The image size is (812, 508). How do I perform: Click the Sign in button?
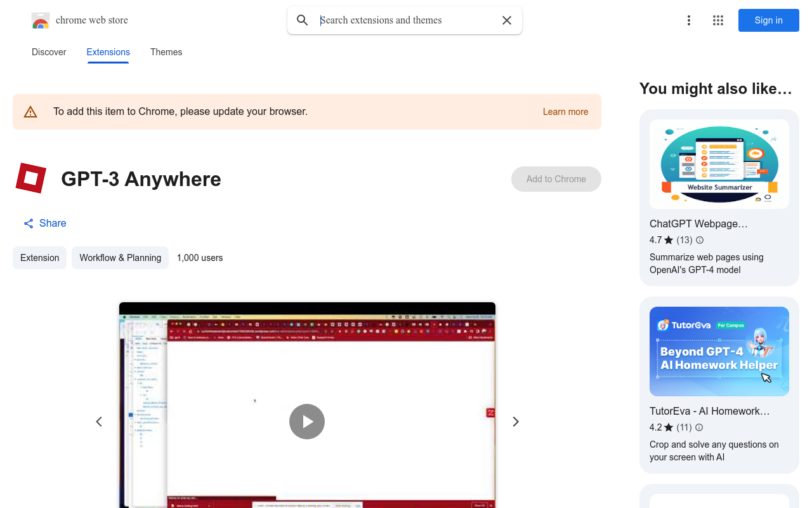coord(769,20)
